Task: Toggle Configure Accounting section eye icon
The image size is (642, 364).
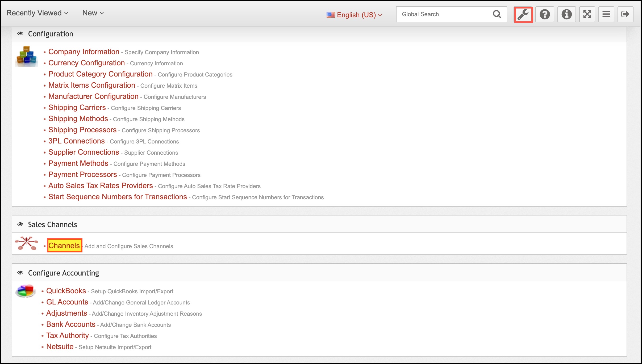Action: click(20, 273)
